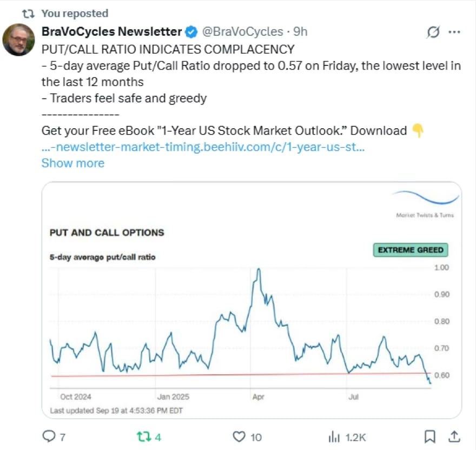The width and height of the screenshot is (476, 450).
Task: Click the green repost icon
Action: [144, 436]
